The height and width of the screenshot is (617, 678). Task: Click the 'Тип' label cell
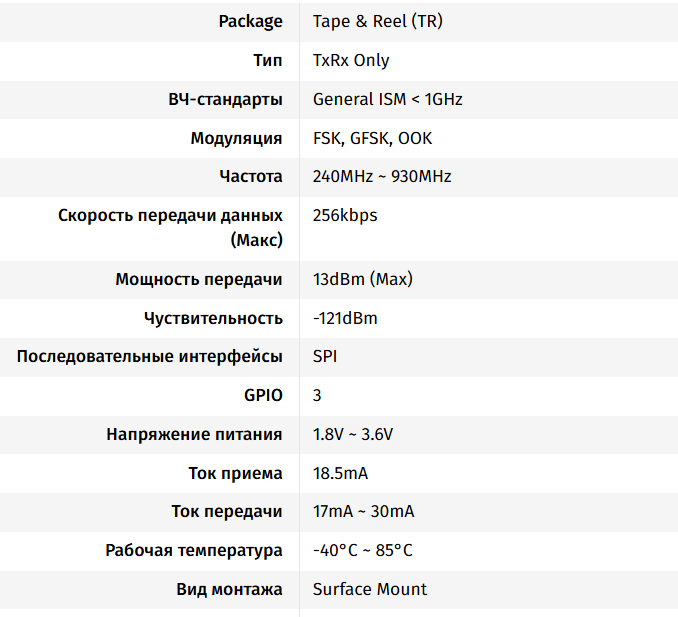[267, 60]
